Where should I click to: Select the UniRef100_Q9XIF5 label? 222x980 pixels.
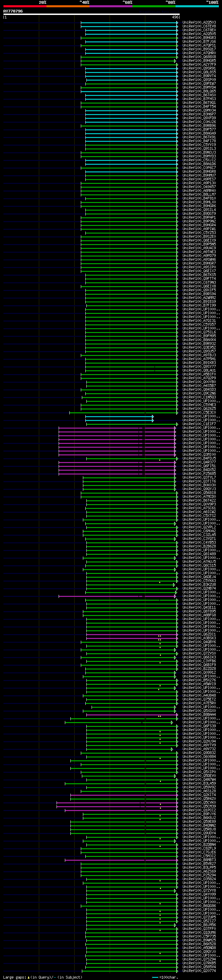click(x=199, y=290)
